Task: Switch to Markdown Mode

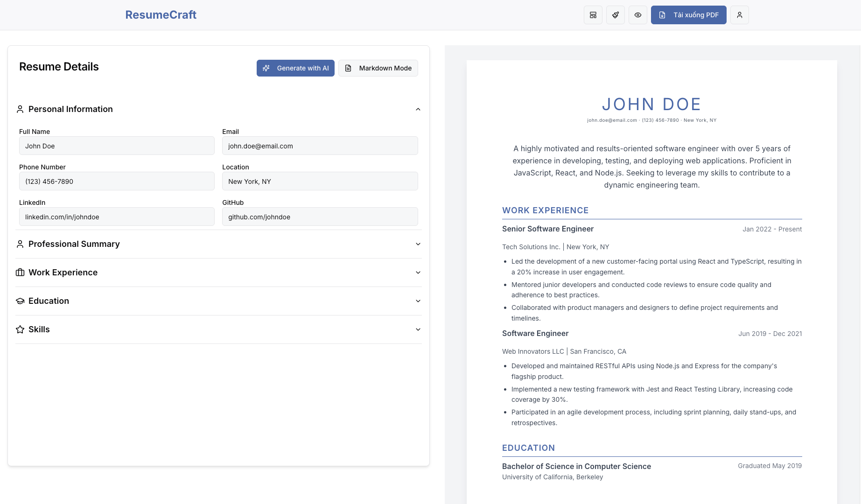Action: 378,68
